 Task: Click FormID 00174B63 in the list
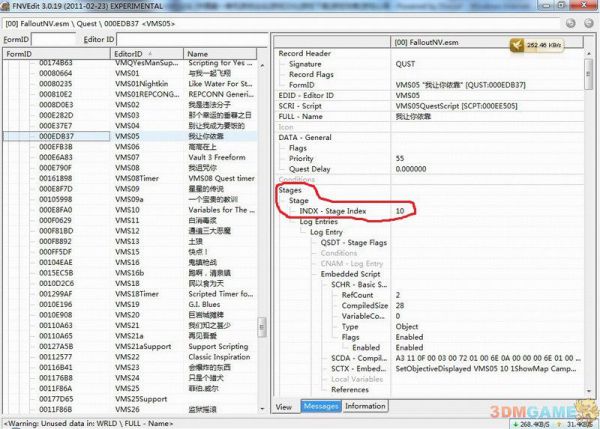[55, 63]
